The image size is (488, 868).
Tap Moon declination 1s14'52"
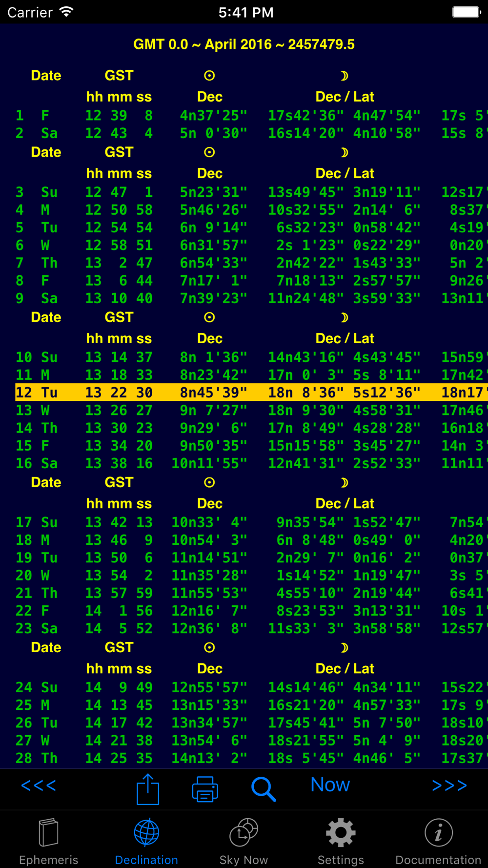point(310,576)
